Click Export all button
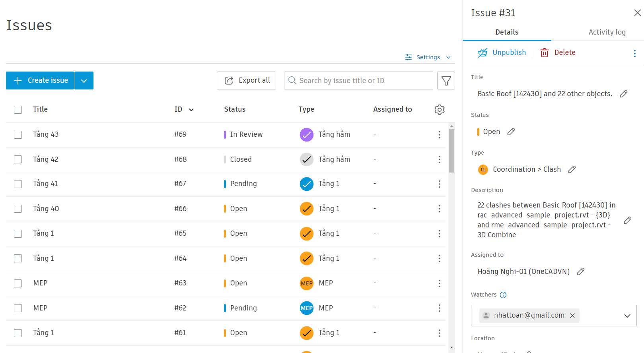The width and height of the screenshot is (644, 353). (246, 81)
